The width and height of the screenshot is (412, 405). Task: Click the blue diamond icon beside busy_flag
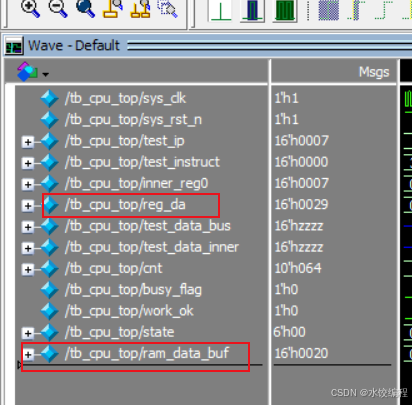coord(50,290)
